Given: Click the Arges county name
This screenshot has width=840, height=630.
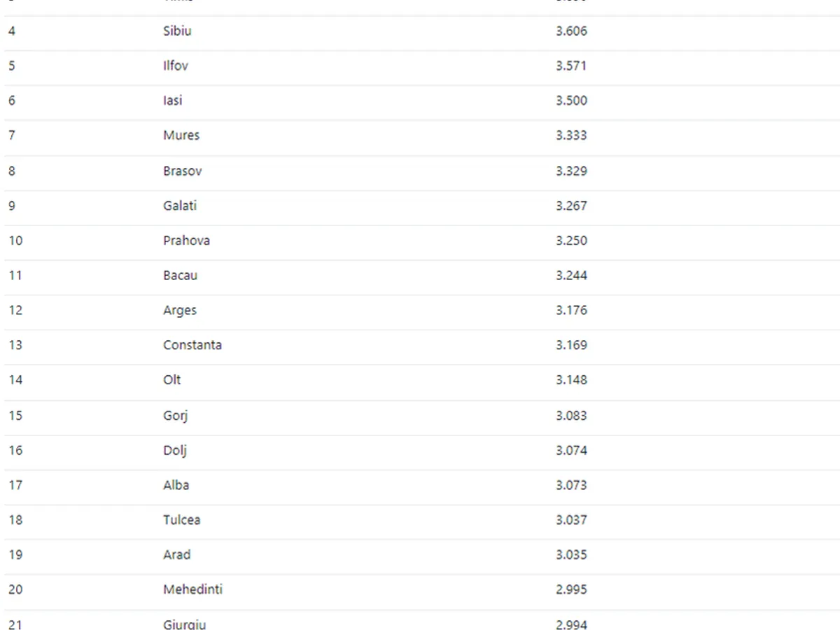Looking at the screenshot, I should coord(180,311).
